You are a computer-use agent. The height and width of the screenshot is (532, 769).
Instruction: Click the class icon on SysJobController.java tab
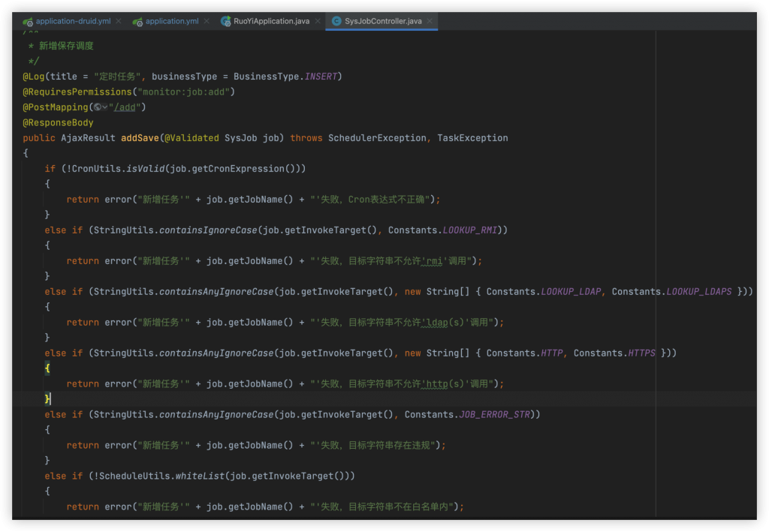pyautogui.click(x=336, y=21)
